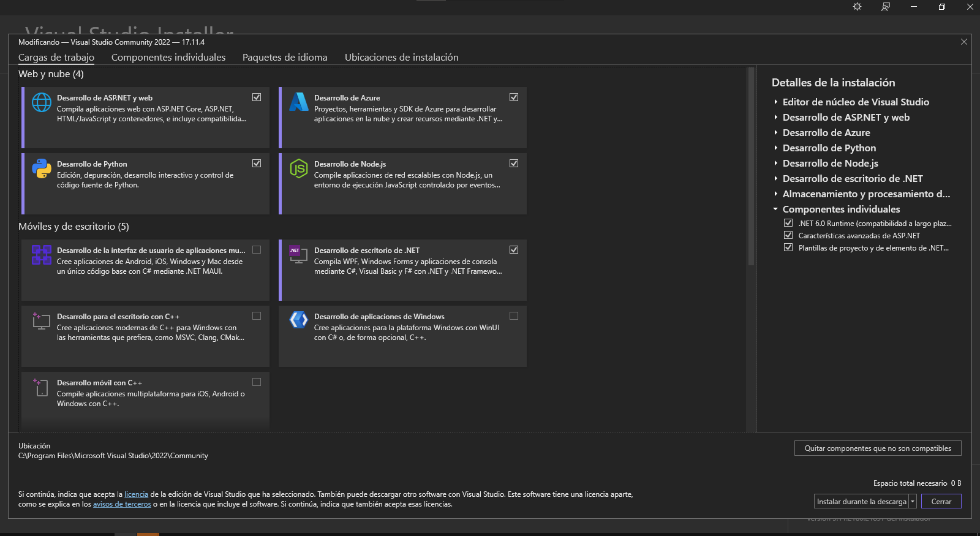
Task: Expand Almacenamiento y procesamiento details
Action: point(775,194)
